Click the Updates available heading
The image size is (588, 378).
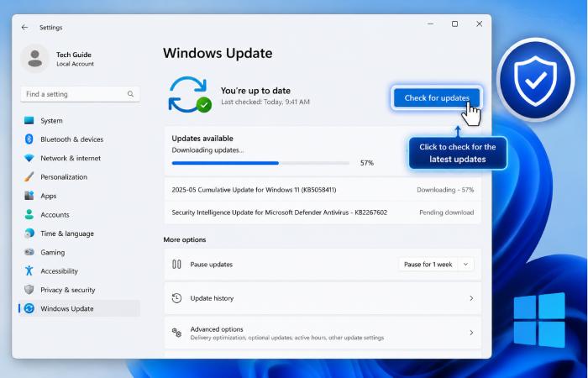[x=202, y=139]
